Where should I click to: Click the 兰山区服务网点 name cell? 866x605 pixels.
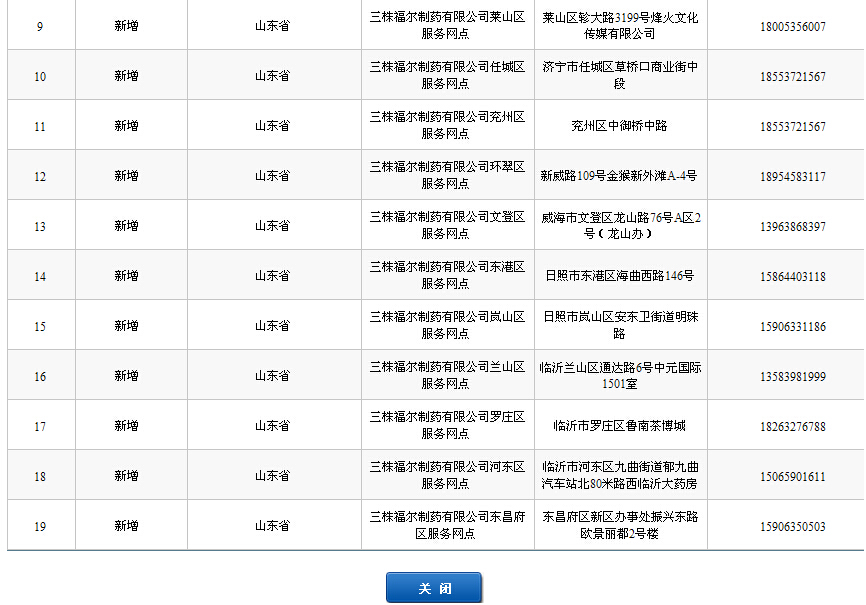pyautogui.click(x=447, y=375)
